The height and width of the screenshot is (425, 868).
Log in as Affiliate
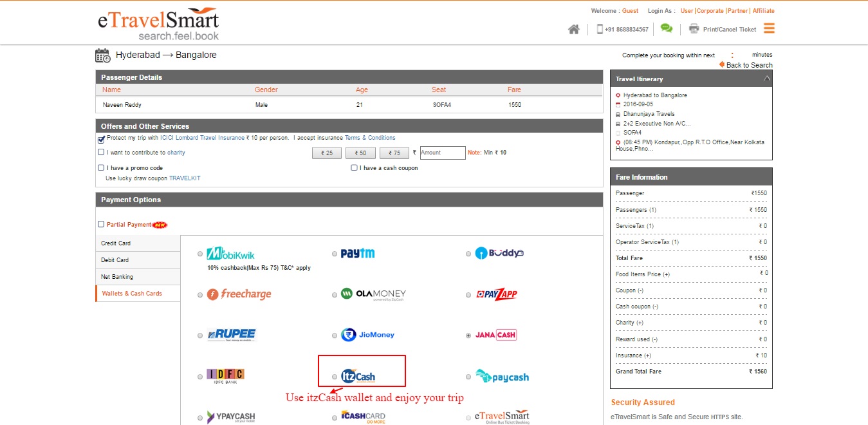click(764, 11)
